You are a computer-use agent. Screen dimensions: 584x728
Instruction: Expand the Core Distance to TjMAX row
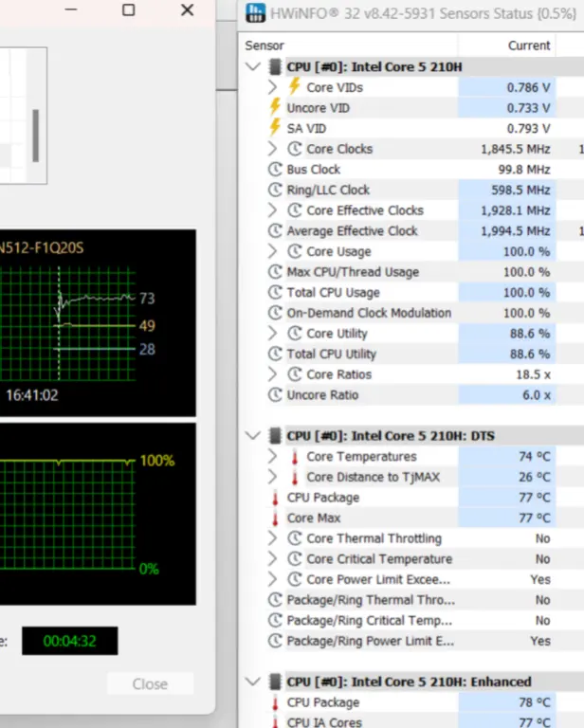tap(272, 477)
